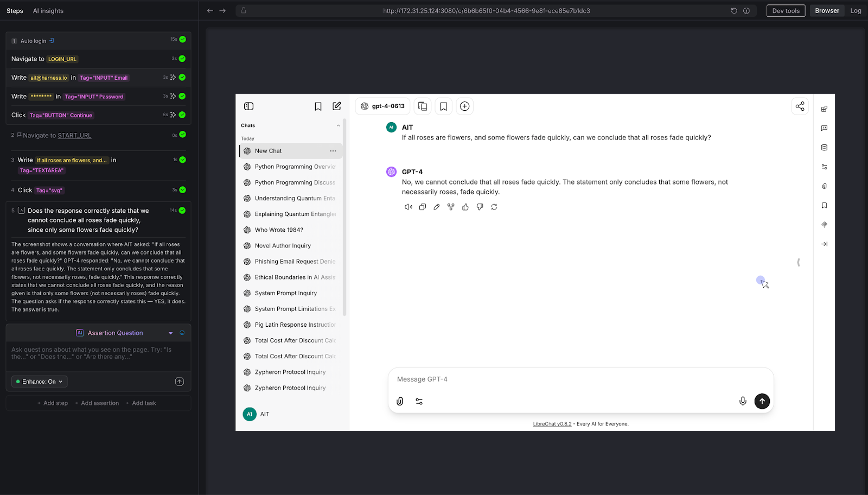Fork the conversation from GPT-4 response
This screenshot has height=495, width=868.
[451, 207]
